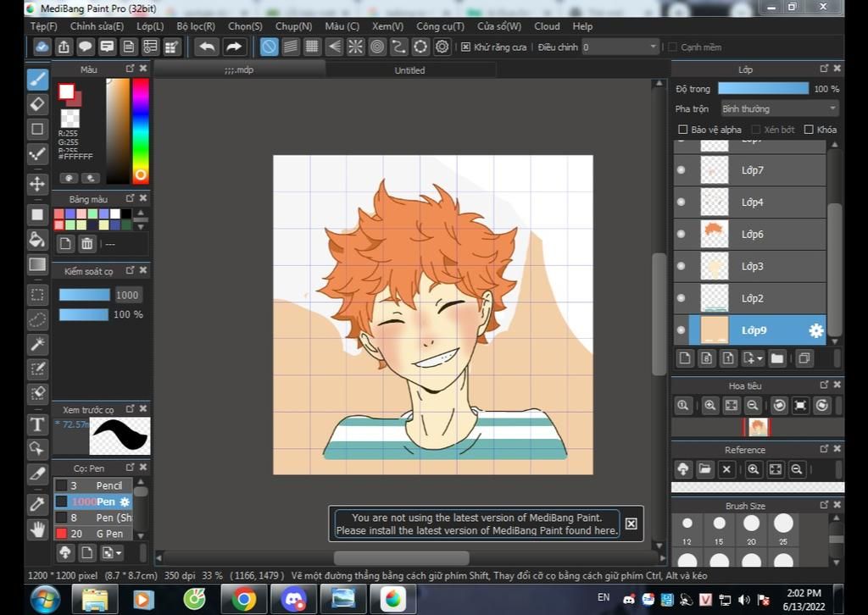Open Google Chrome from the taskbar
The image size is (868, 615).
(x=243, y=600)
